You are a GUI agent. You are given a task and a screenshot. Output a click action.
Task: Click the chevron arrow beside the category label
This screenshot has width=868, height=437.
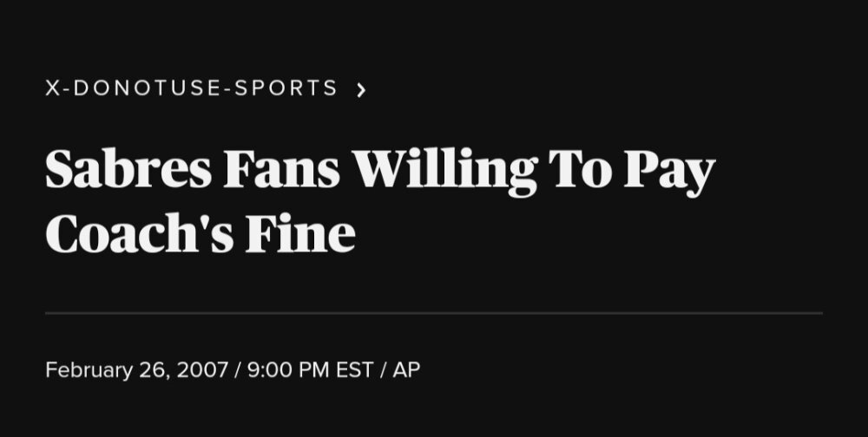(361, 89)
